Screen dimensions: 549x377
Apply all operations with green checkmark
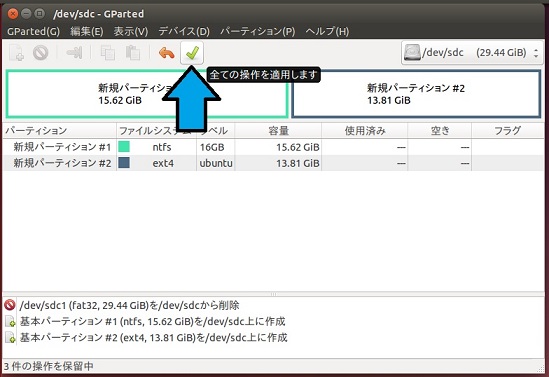click(192, 53)
